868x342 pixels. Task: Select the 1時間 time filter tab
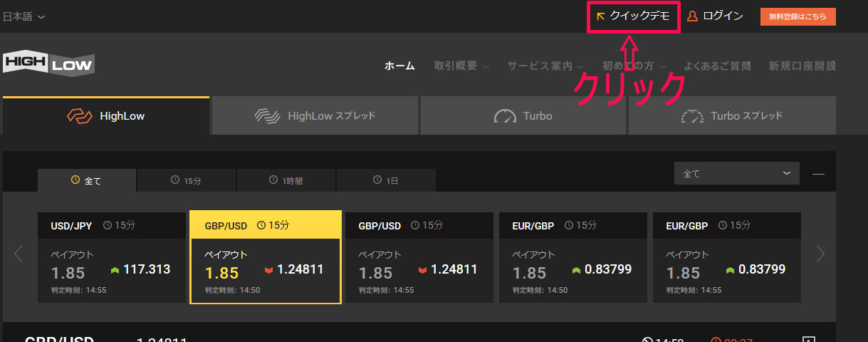pos(286,180)
